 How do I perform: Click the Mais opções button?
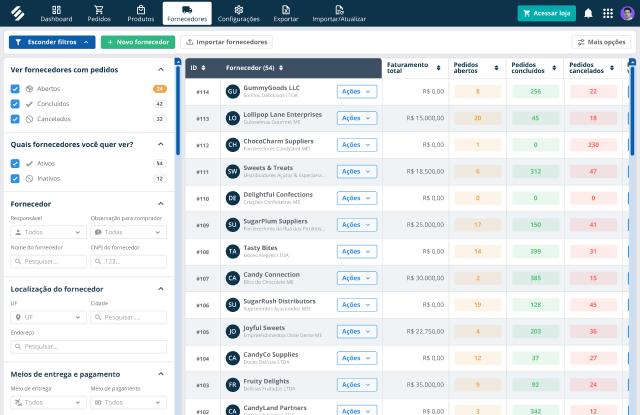point(601,42)
